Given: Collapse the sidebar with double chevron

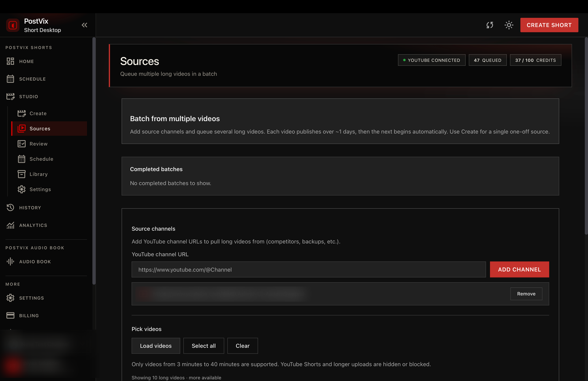Looking at the screenshot, I should pos(85,25).
